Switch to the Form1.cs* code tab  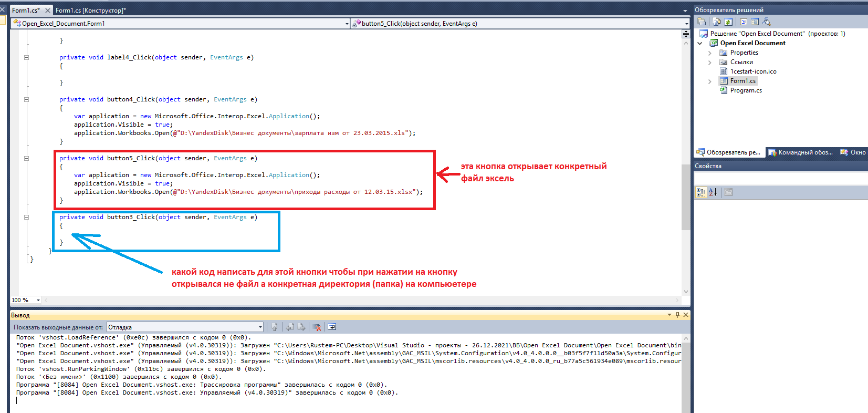tap(26, 11)
